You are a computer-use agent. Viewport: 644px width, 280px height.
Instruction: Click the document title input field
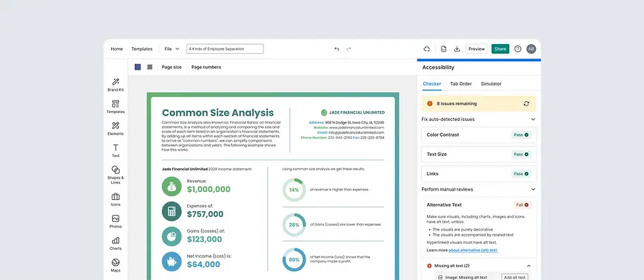coord(225,49)
